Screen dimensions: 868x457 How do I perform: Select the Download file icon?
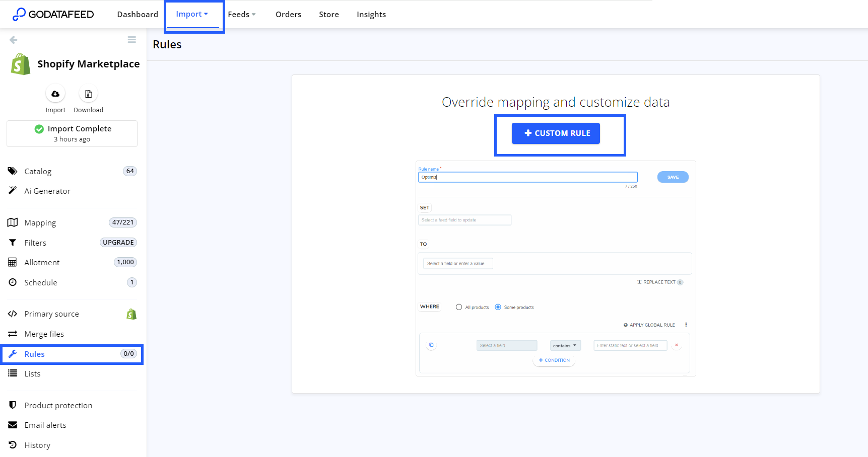(88, 94)
